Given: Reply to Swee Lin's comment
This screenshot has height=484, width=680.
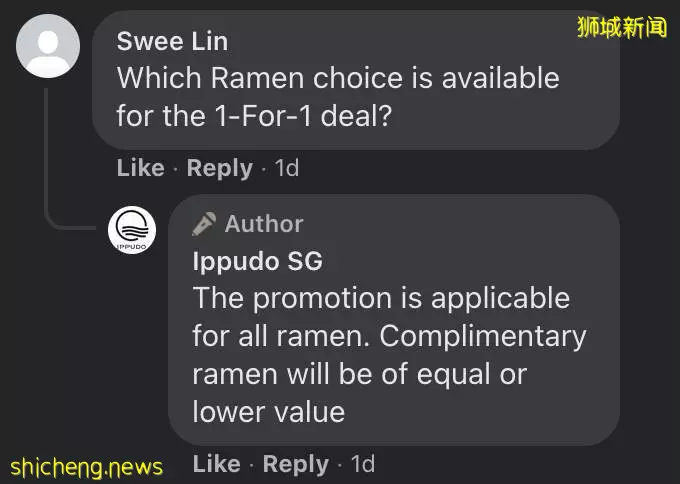Looking at the screenshot, I should pos(219,168).
